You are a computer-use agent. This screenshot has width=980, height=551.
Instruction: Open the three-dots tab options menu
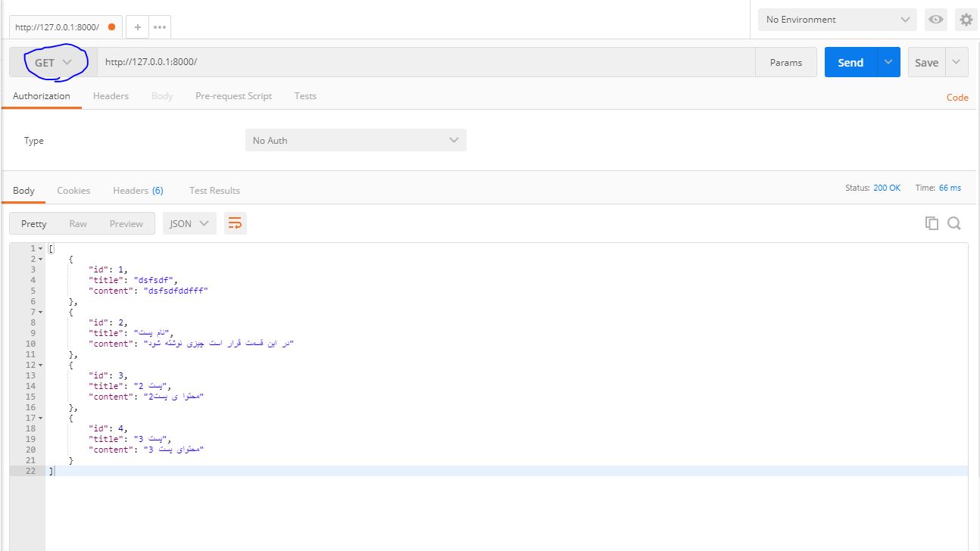pos(159,26)
